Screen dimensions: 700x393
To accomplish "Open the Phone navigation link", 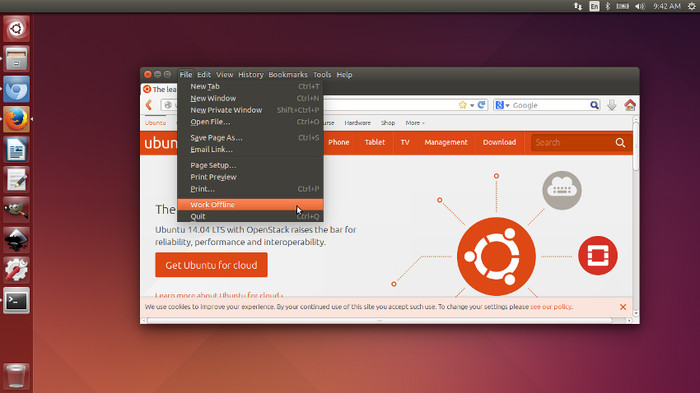I will (x=338, y=142).
